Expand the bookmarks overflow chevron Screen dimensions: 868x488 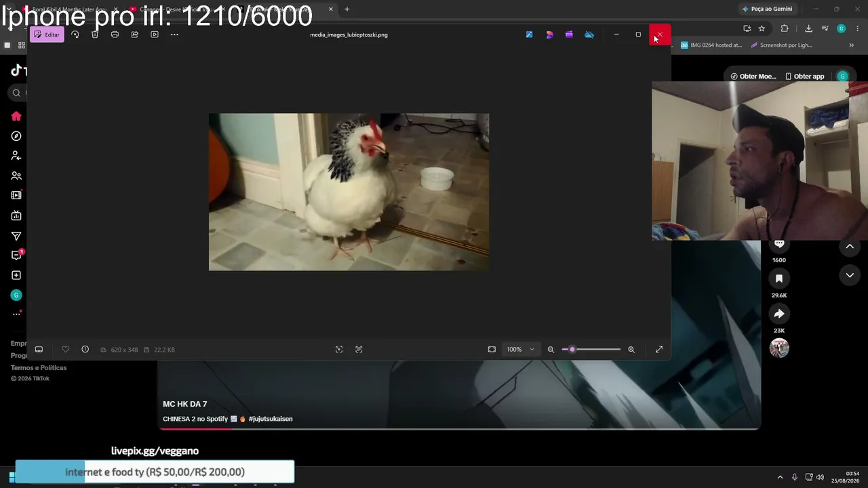(852, 45)
